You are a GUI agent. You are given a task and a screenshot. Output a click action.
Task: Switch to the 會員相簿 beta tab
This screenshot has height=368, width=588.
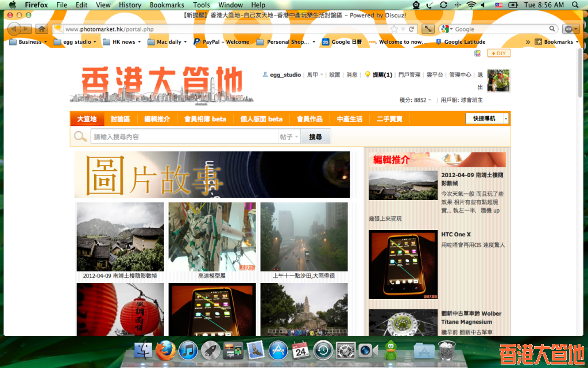pos(205,119)
